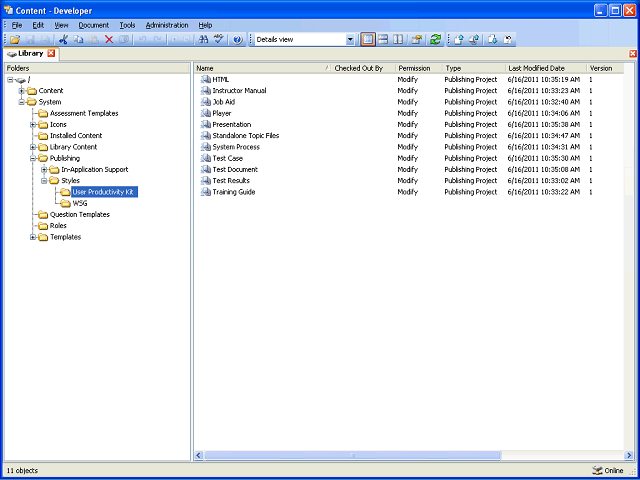The image size is (640, 480).
Task: Click the Player publishing project icon
Action: 205,113
